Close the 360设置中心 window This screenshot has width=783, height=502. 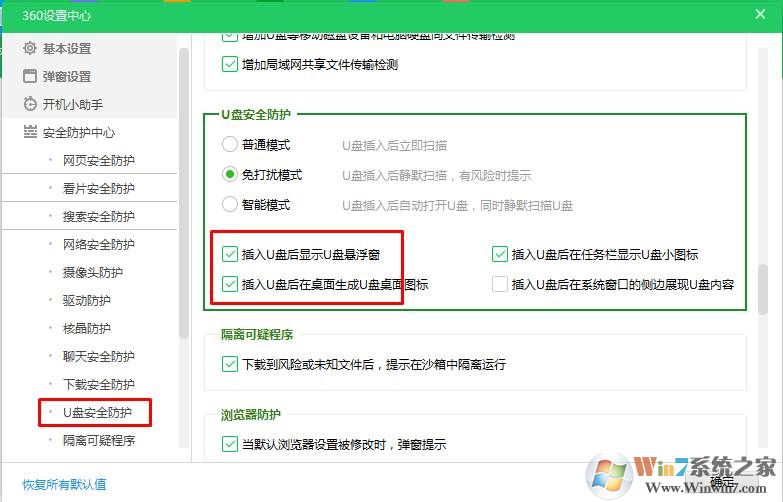(x=760, y=14)
